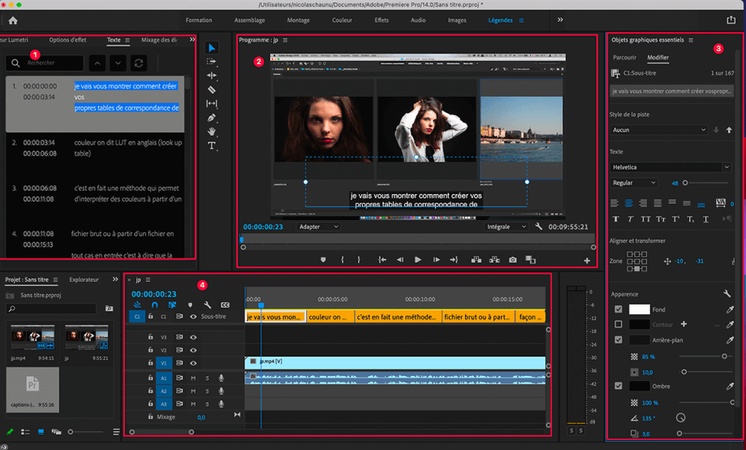746x450 pixels.
Task: Expand hidden panels in Projet group
Action: point(115,279)
